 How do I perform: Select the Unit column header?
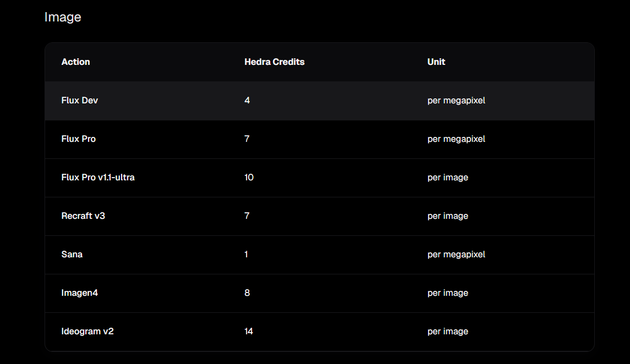click(436, 62)
